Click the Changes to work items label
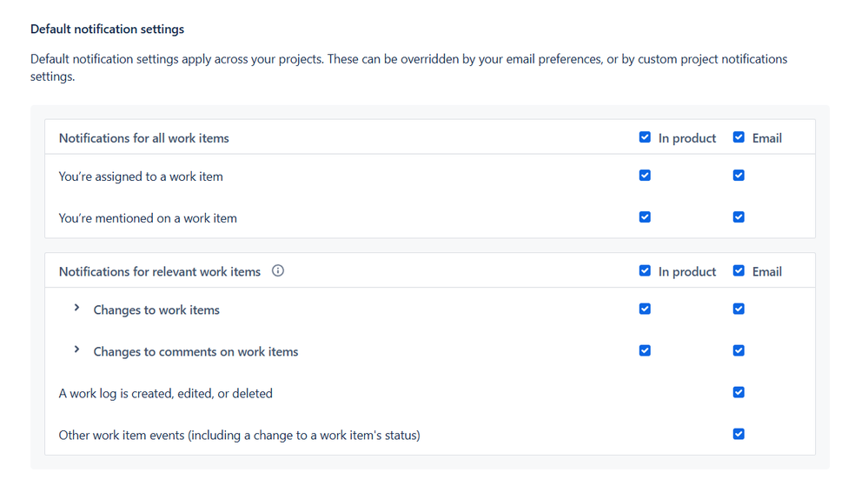Image resolution: width=868 pixels, height=486 pixels. 156,310
